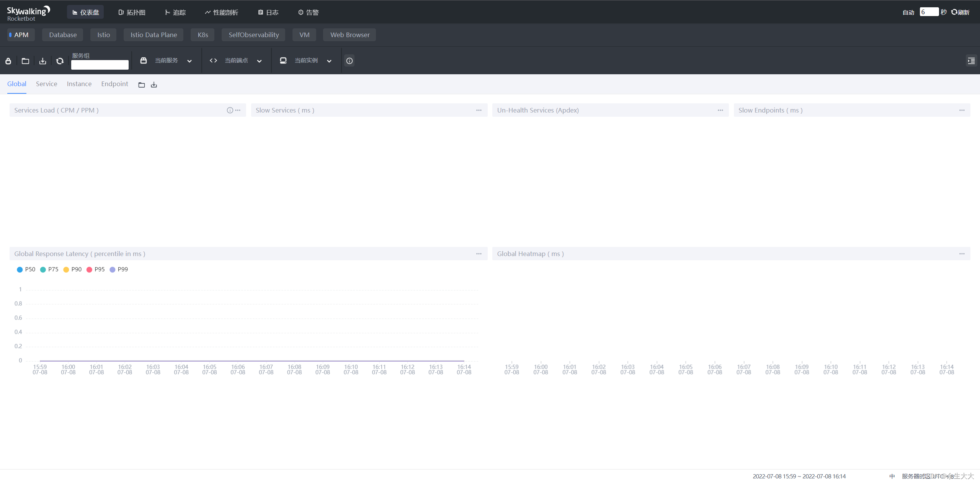Viewport: 980px width, 483px height.
Task: Click the lock edit-mode icon in toolbar
Action: [8, 61]
